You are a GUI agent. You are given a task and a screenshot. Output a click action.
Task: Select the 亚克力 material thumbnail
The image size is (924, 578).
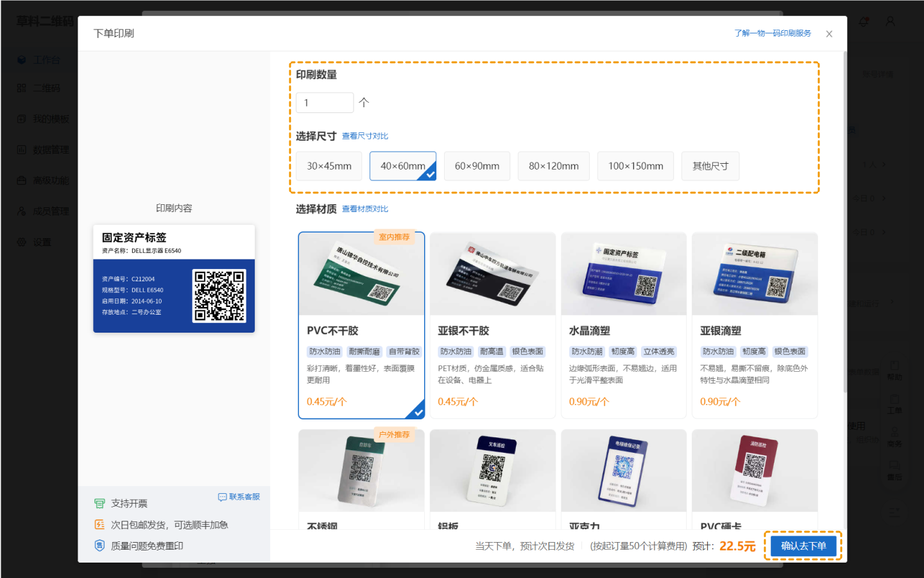[x=624, y=471]
